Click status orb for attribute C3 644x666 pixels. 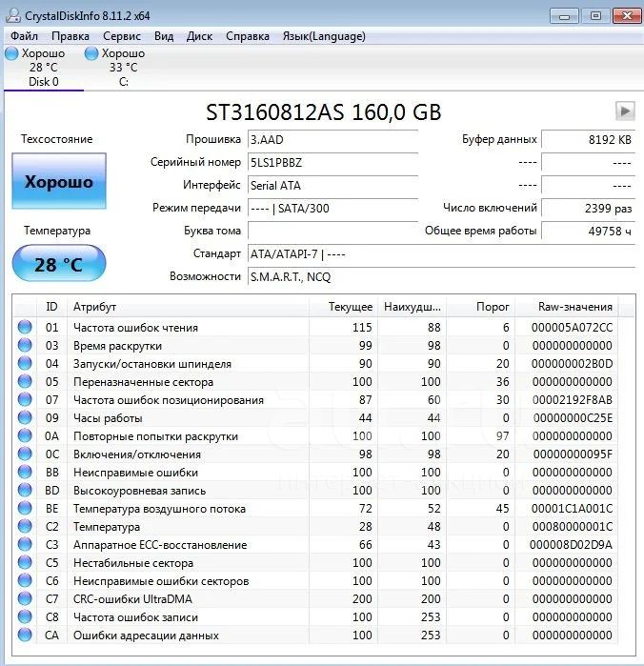pos(25,544)
